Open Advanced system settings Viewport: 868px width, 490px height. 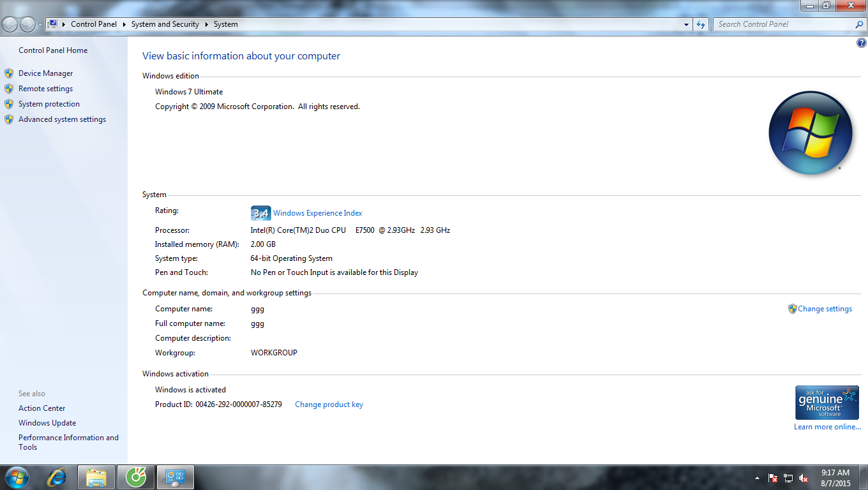click(x=62, y=119)
